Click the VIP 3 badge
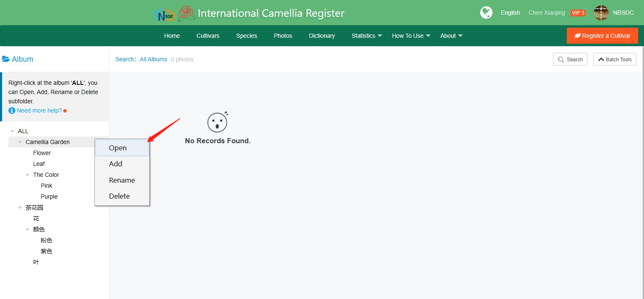The width and height of the screenshot is (644, 299). (x=578, y=13)
